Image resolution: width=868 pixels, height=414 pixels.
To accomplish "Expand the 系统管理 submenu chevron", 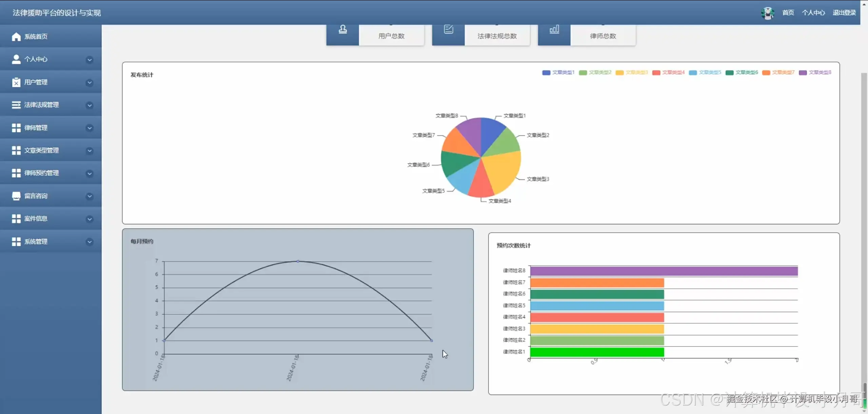I will click(x=90, y=242).
